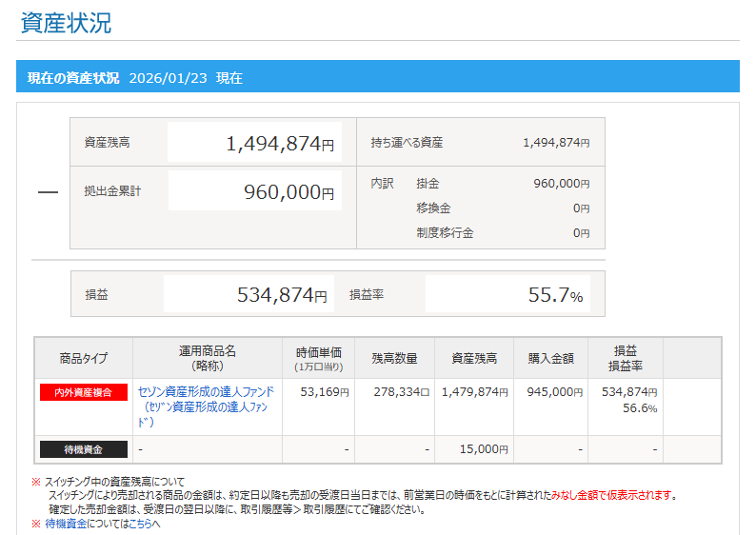Click the 購入金額 column header
This screenshot has height=535, width=756.
(550, 358)
